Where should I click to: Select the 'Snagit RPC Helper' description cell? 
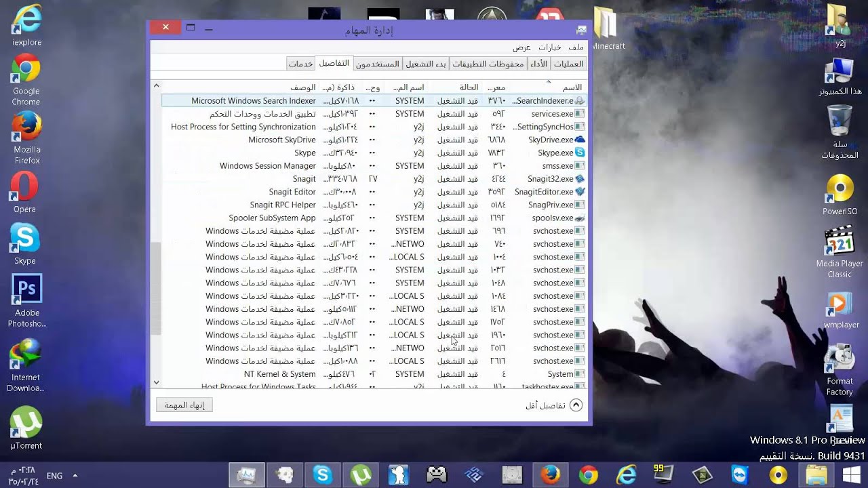click(283, 205)
